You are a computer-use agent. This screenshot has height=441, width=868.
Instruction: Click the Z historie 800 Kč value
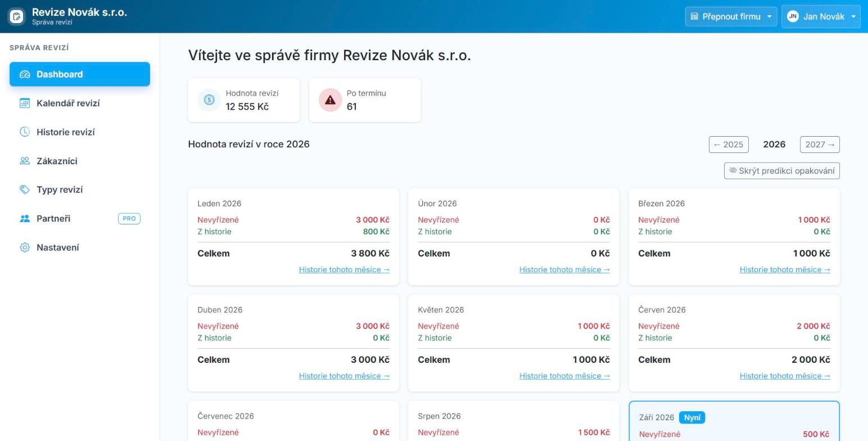click(x=376, y=232)
